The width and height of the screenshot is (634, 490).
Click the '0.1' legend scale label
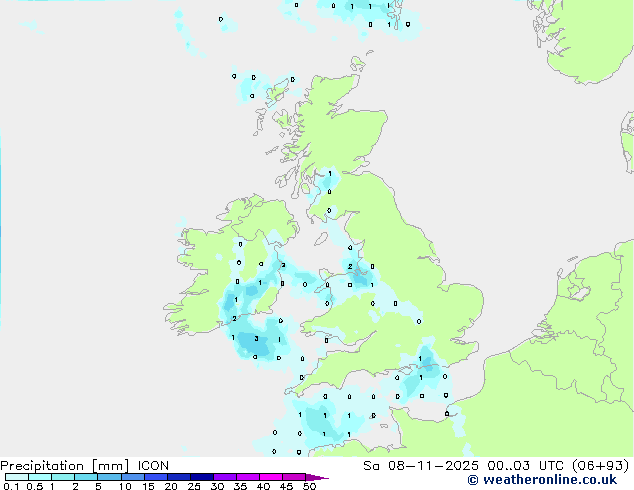pos(11,486)
